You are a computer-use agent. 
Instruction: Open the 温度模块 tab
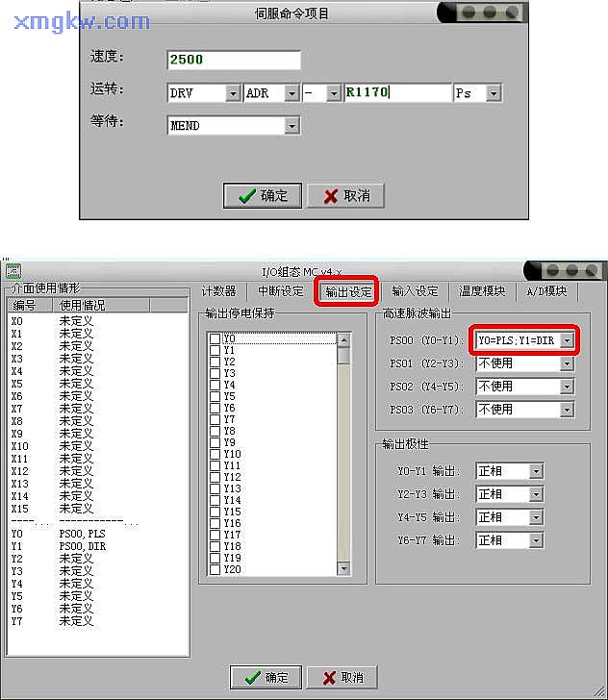483,291
